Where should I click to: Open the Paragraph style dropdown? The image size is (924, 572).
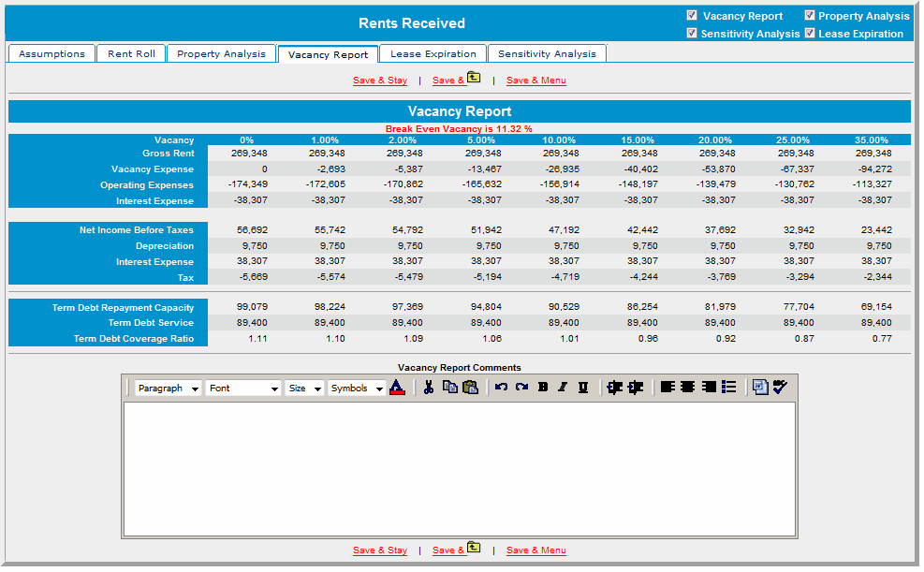pyautogui.click(x=168, y=389)
